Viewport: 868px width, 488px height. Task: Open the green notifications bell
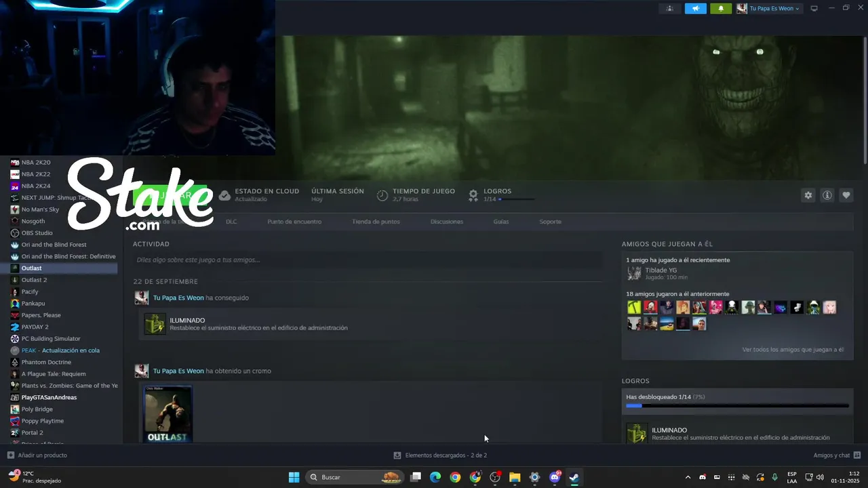coord(721,8)
